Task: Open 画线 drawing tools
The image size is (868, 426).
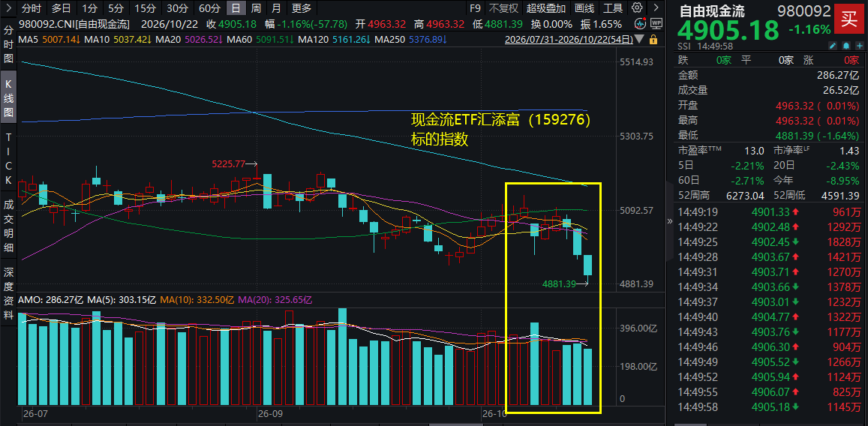Action: 584,8
